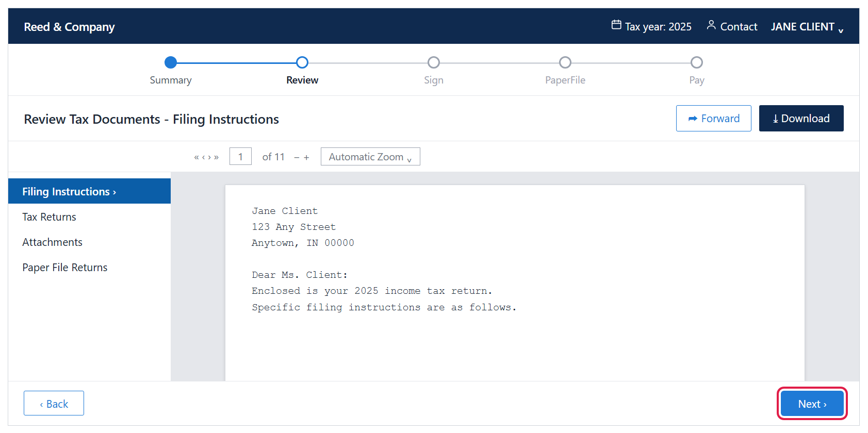Zoom out of the document with minus
The height and width of the screenshot is (433, 868).
point(297,157)
